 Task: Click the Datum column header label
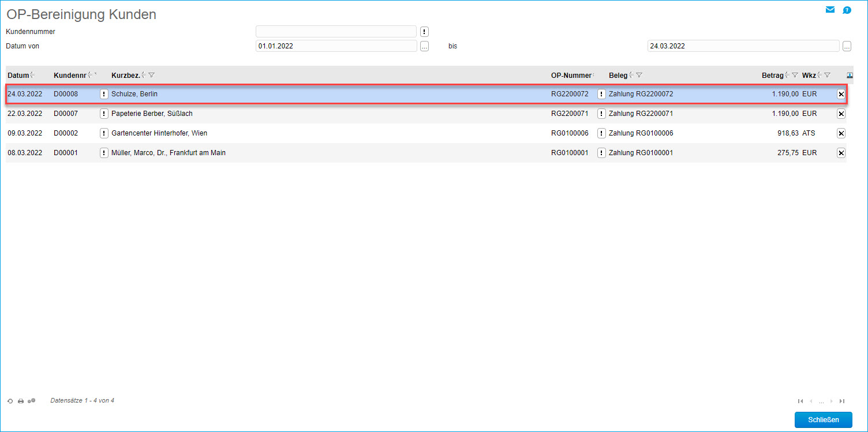[18, 76]
